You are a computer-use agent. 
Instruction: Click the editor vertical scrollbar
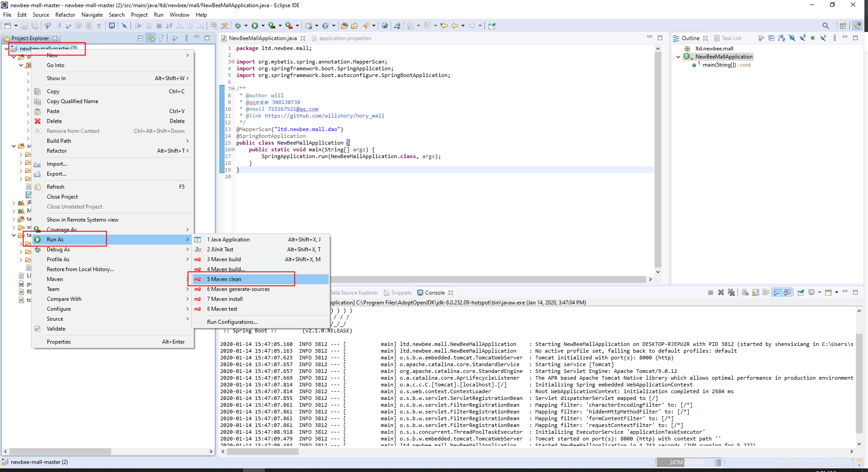point(658,160)
